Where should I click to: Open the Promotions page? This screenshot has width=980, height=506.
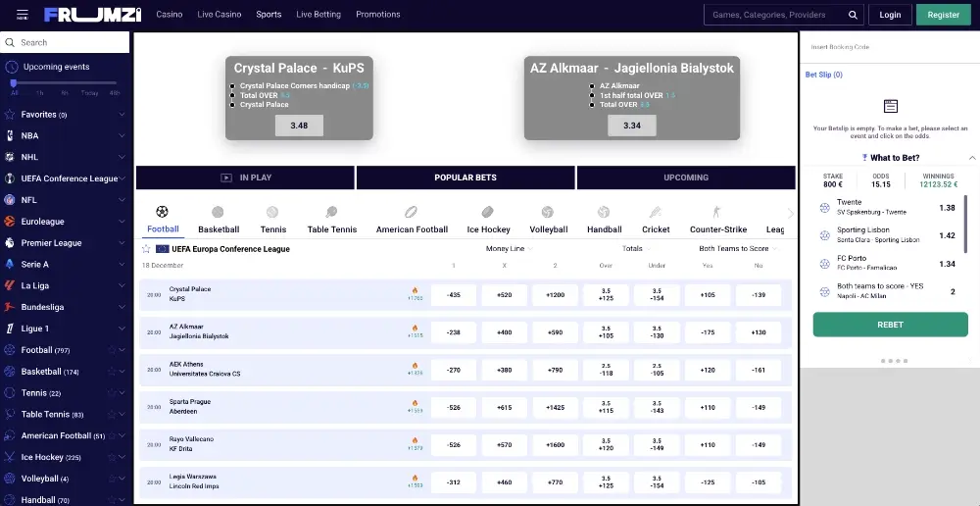click(378, 15)
